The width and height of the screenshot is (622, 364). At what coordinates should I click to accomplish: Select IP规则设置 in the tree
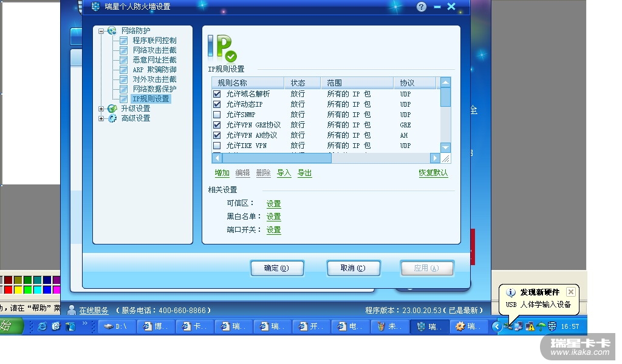(x=151, y=99)
